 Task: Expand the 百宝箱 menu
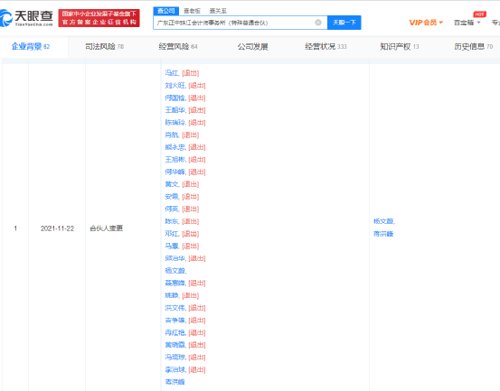(x=467, y=22)
